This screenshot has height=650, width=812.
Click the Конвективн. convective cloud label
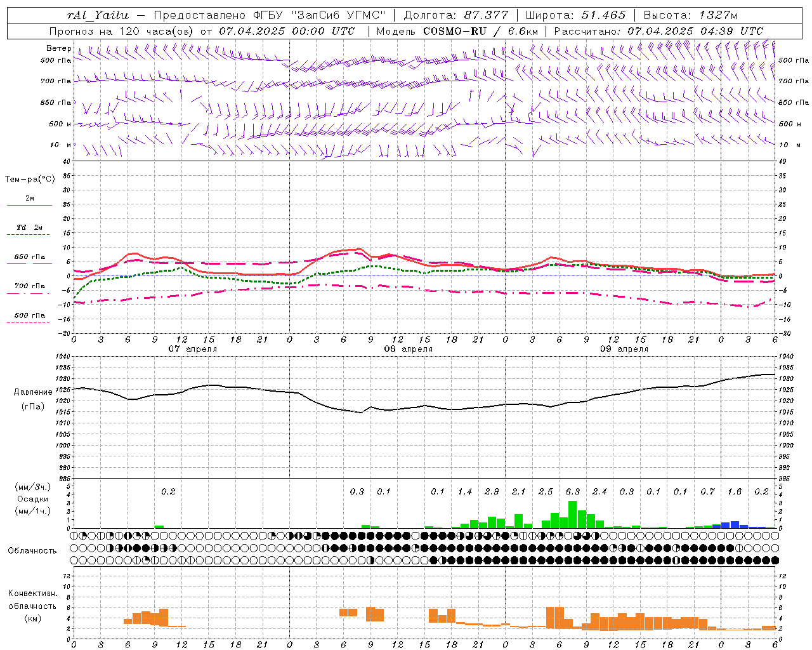click(x=32, y=594)
